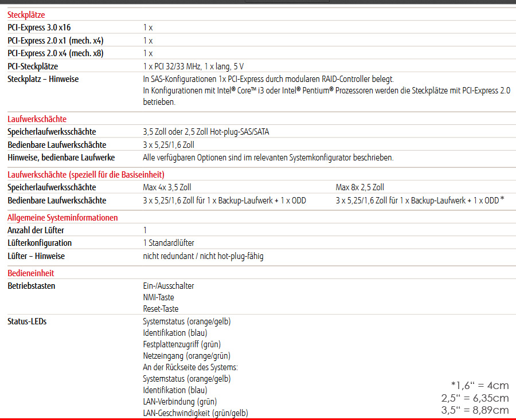The height and width of the screenshot is (420, 516).
Task: Click the Status-LEDs row label
Action: point(27,321)
